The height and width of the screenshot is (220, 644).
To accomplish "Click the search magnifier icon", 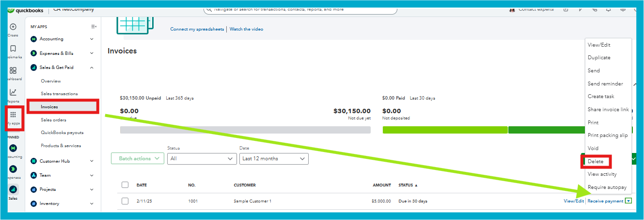I will tap(209, 9).
